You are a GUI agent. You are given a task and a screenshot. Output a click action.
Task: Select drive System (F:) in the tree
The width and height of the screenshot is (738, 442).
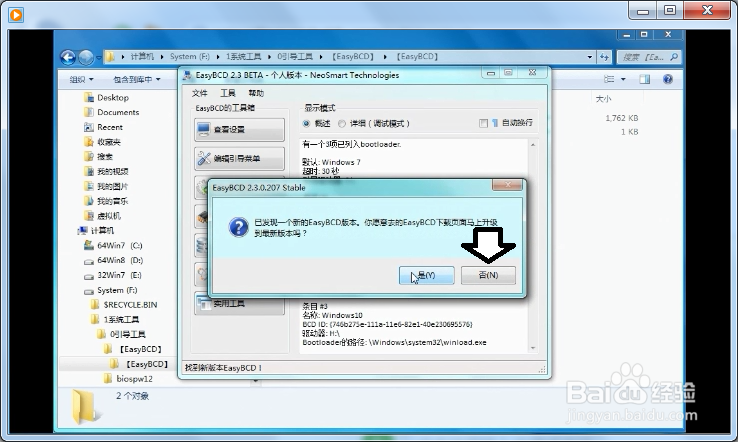[117, 290]
